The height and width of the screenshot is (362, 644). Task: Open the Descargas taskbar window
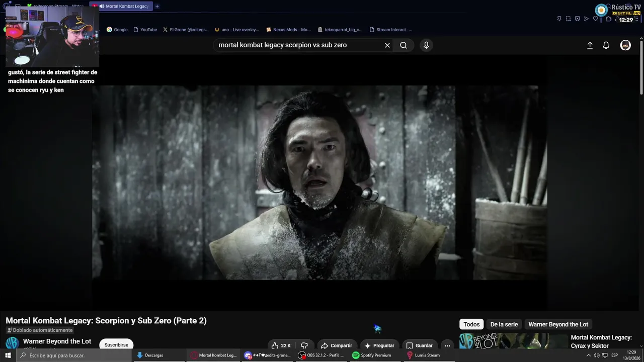158,355
